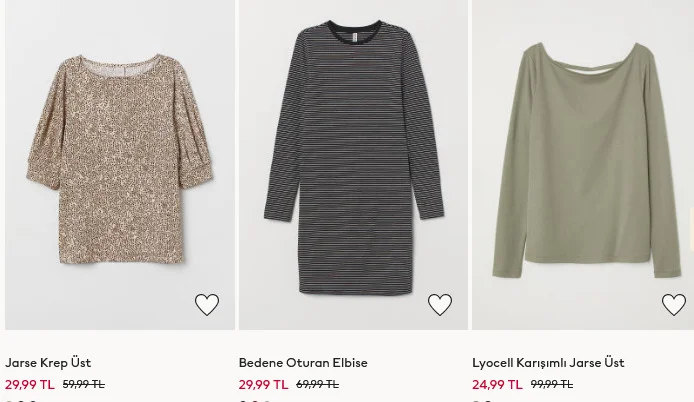The width and height of the screenshot is (694, 402).
Task: Open the striped long-sleeve dress product image
Action: [x=353, y=165]
